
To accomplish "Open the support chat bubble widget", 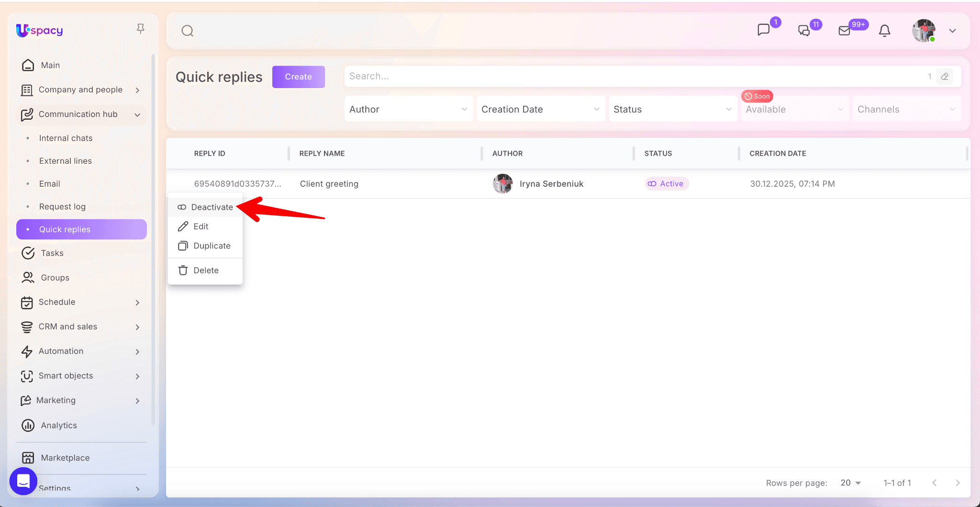I will pyautogui.click(x=23, y=481).
